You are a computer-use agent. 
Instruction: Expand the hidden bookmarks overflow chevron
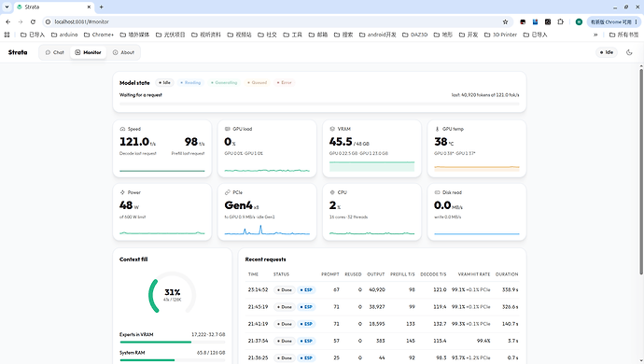(595, 35)
